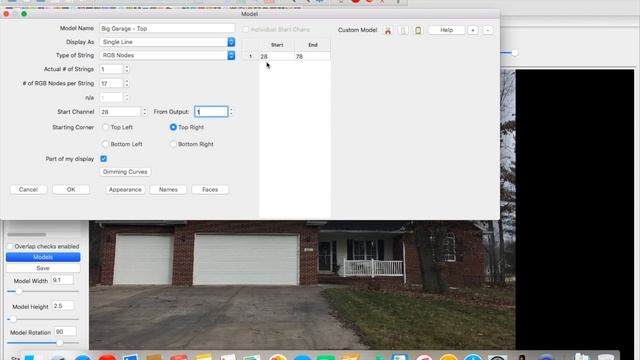Viewport: 640px width, 360px height.
Task: Open the Faces dialog
Action: [x=210, y=189]
